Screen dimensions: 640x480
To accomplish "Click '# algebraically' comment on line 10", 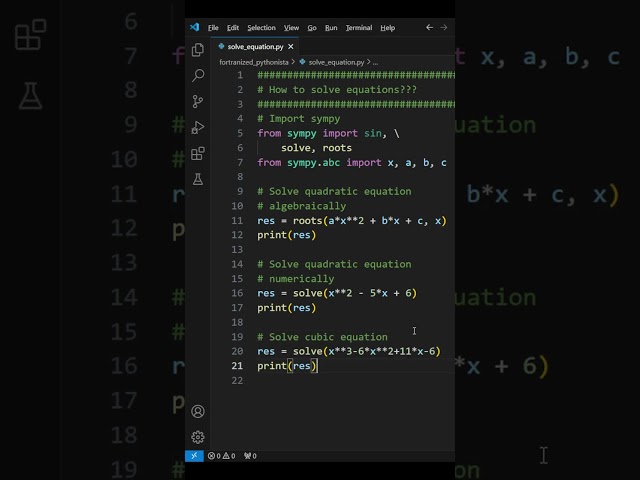I will click(301, 206).
